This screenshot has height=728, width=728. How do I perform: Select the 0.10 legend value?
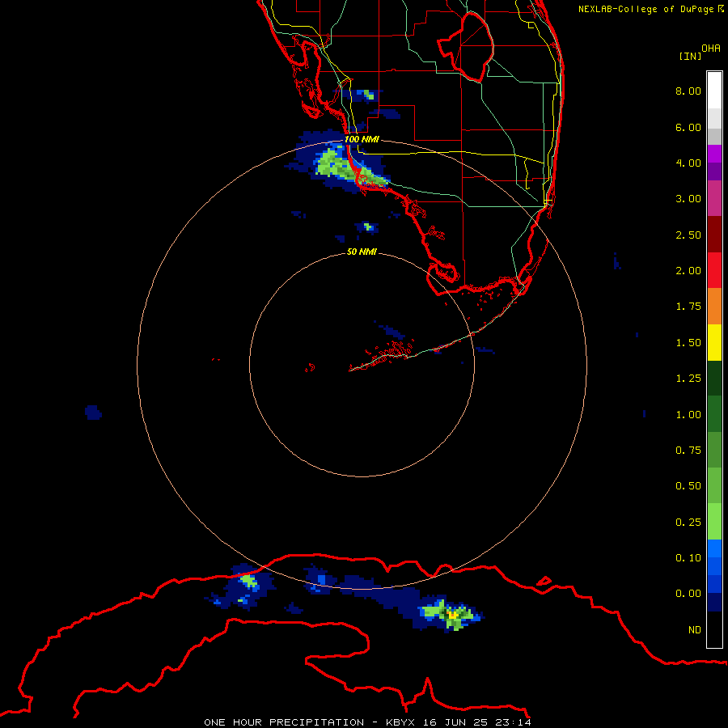(x=688, y=558)
